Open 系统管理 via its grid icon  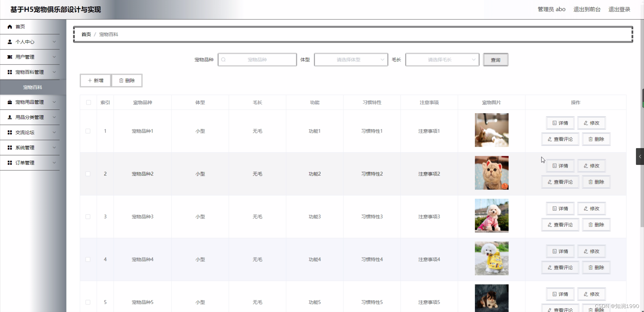tap(10, 147)
